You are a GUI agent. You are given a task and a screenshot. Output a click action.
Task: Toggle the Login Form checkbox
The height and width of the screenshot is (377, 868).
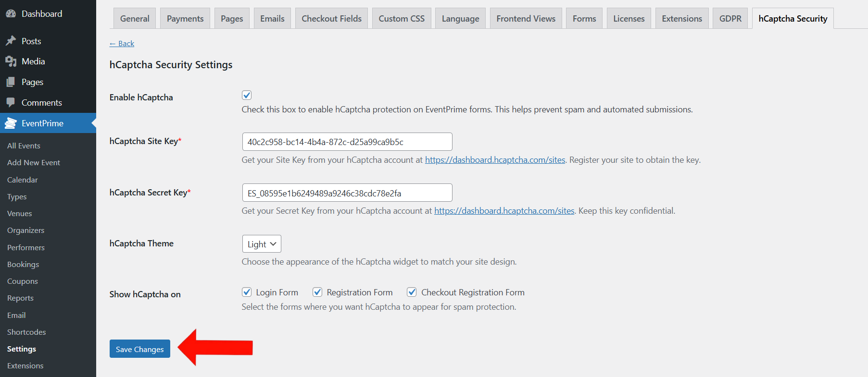(x=247, y=292)
